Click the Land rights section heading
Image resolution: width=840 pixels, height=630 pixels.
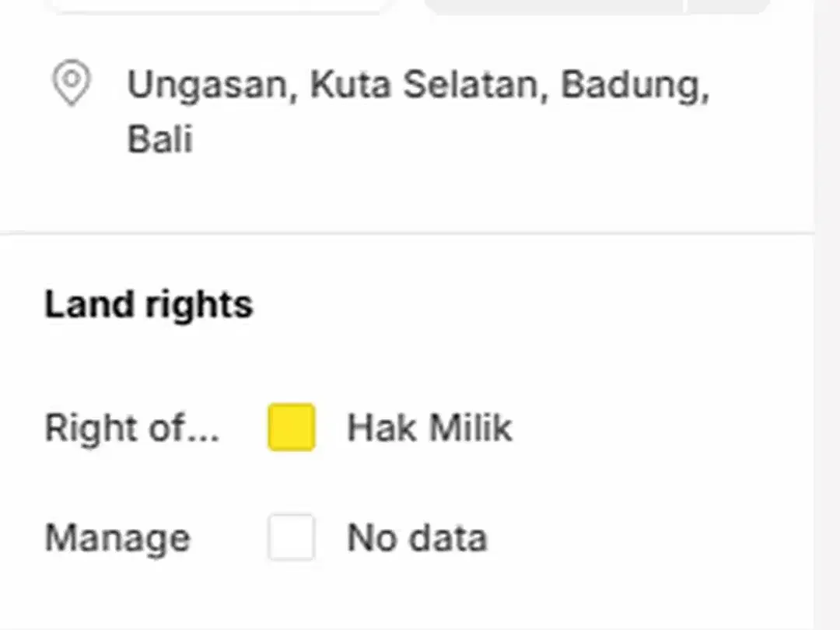(x=149, y=304)
